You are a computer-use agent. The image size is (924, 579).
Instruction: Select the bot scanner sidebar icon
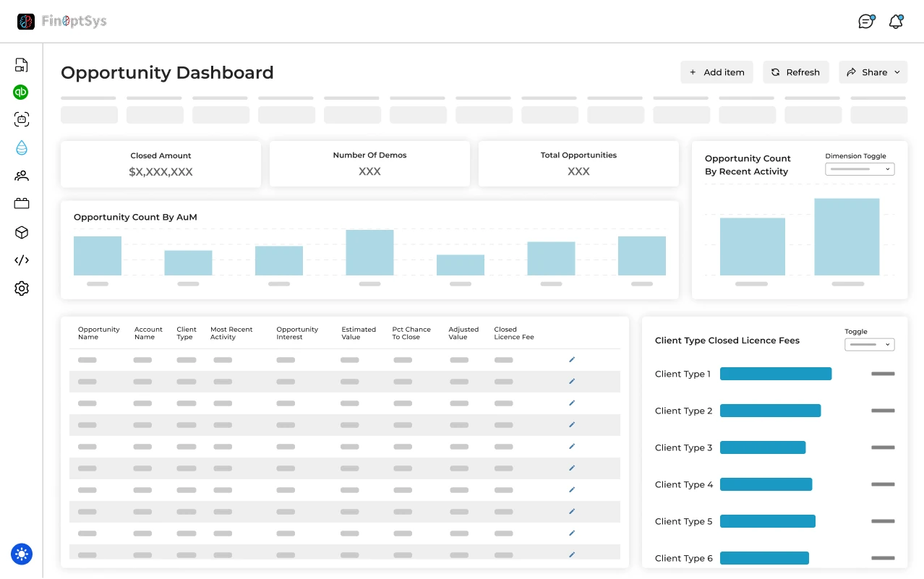[x=22, y=119]
